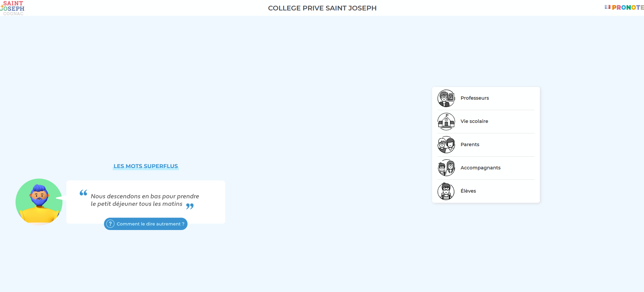Click the opening quotation mark icon
The width and height of the screenshot is (644, 292).
tap(83, 193)
